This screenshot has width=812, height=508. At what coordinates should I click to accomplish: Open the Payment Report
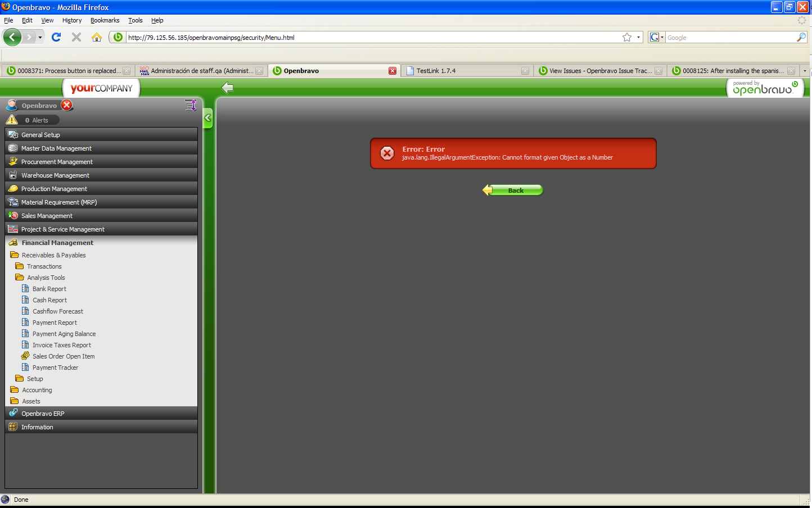point(55,323)
